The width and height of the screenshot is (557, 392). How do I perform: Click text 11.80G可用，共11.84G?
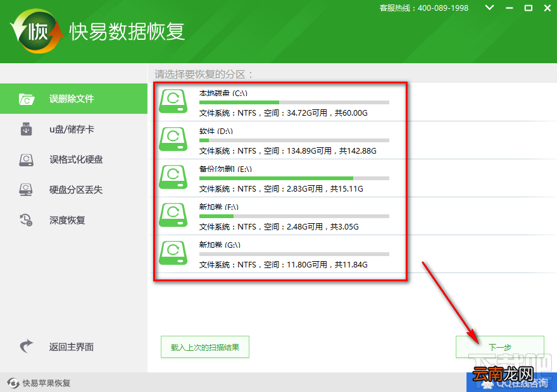327,265
